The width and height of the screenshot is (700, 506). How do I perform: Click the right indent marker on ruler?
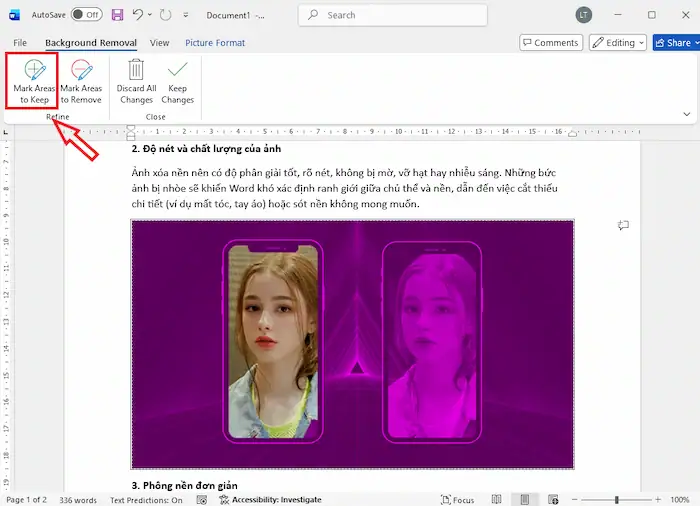point(572,133)
